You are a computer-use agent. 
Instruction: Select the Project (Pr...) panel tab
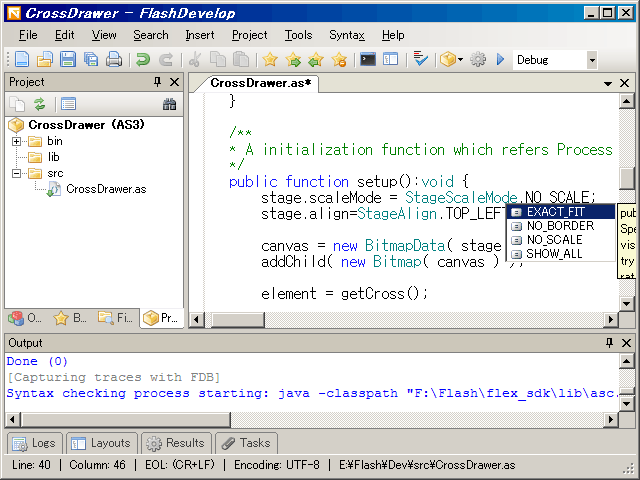point(162,318)
